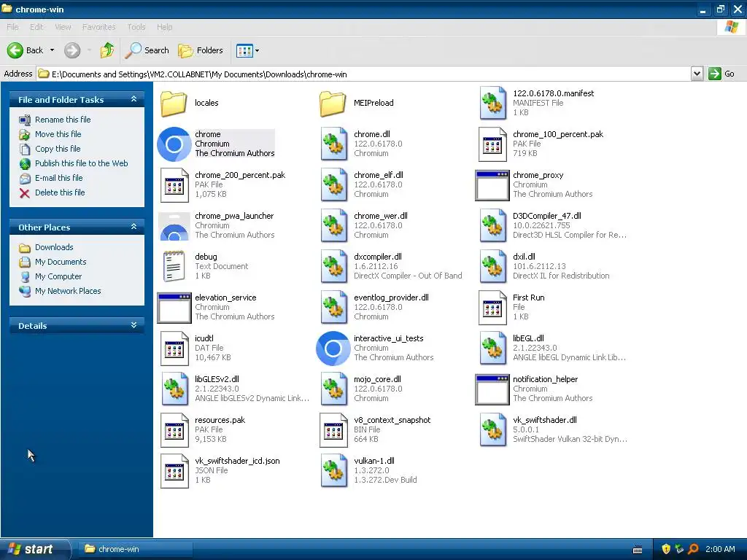Select the 122.0.6178.0.manifest file icon

point(492,103)
